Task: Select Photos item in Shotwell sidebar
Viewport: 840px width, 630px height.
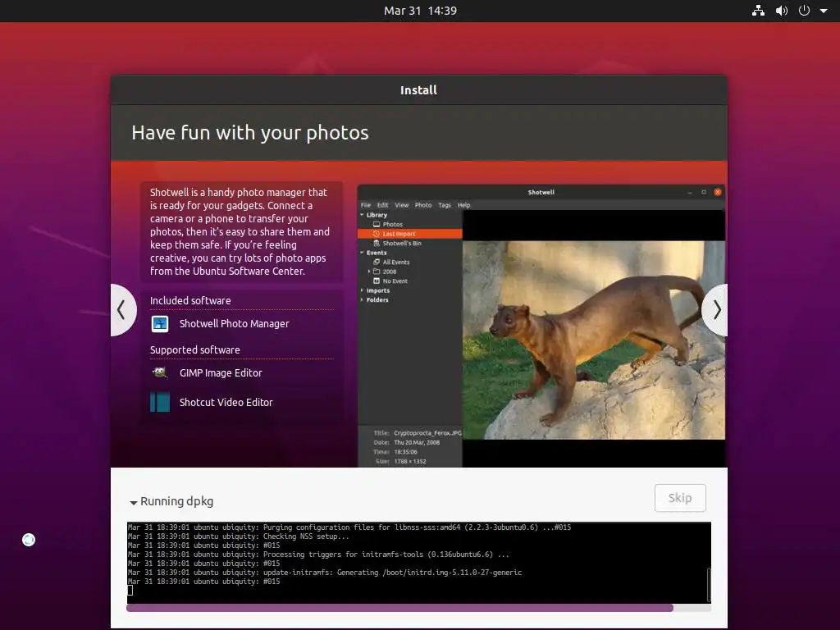Action: pos(393,225)
